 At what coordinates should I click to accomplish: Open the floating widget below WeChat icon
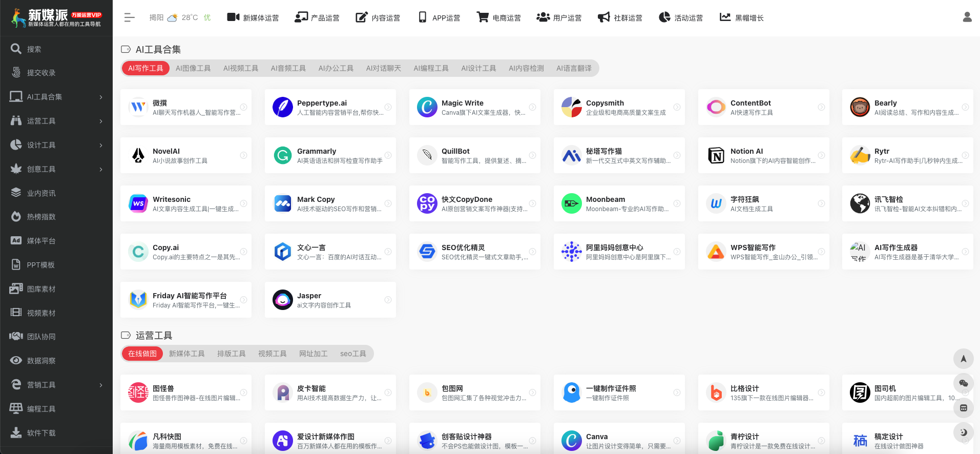963,408
